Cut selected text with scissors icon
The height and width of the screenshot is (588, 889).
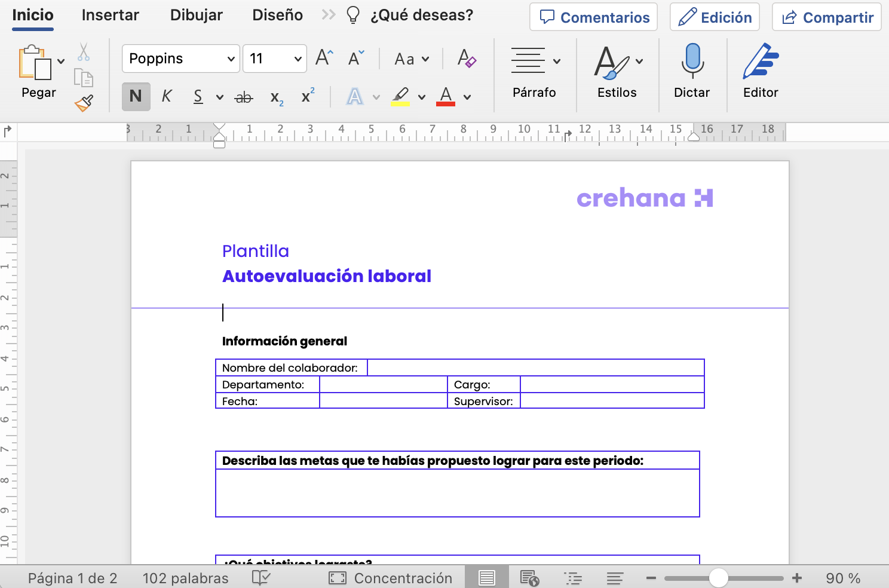84,53
